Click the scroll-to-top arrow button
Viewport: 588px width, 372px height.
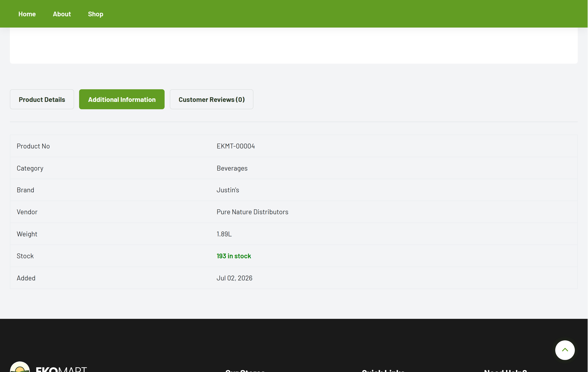point(565,350)
